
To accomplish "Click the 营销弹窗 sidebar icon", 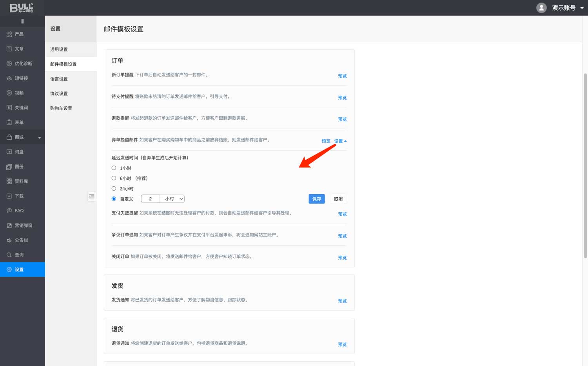I will [x=9, y=226].
